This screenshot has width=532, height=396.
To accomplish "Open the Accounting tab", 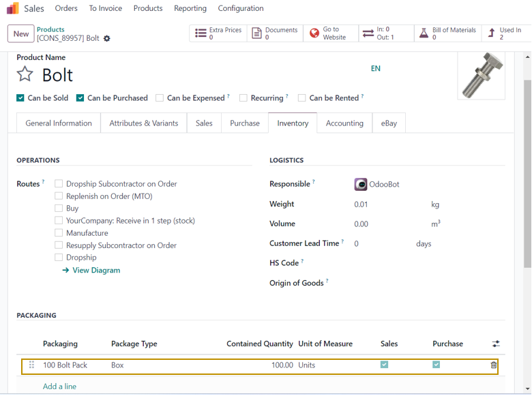I will tap(344, 123).
